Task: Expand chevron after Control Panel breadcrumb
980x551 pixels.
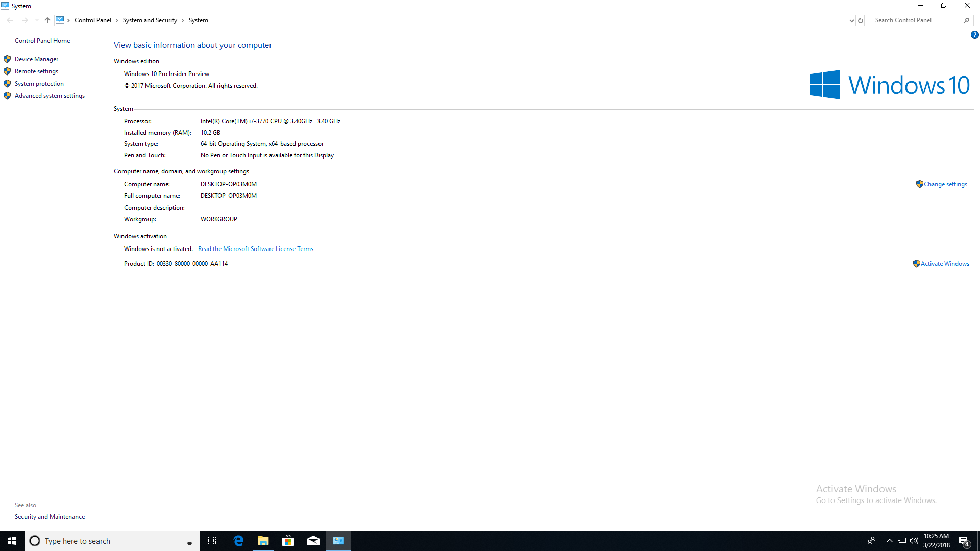Action: pyautogui.click(x=117, y=20)
